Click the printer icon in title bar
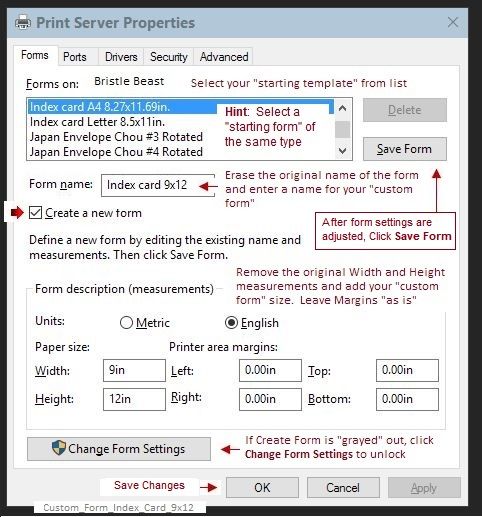Image resolution: width=482 pixels, height=517 pixels. 23,23
